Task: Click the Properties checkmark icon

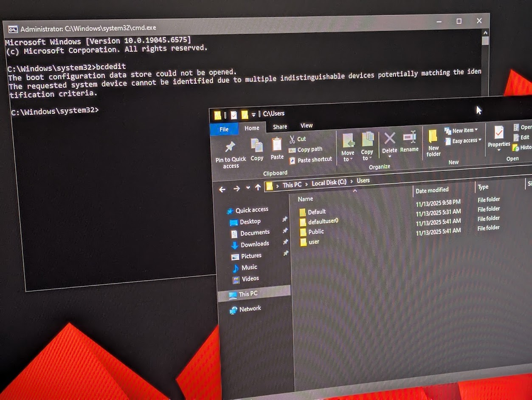Action: (499, 133)
